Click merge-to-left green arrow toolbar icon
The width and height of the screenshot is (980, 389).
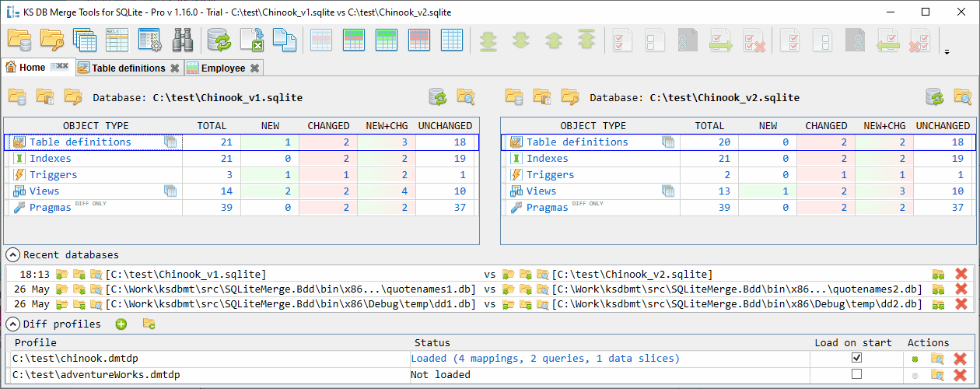point(889,40)
